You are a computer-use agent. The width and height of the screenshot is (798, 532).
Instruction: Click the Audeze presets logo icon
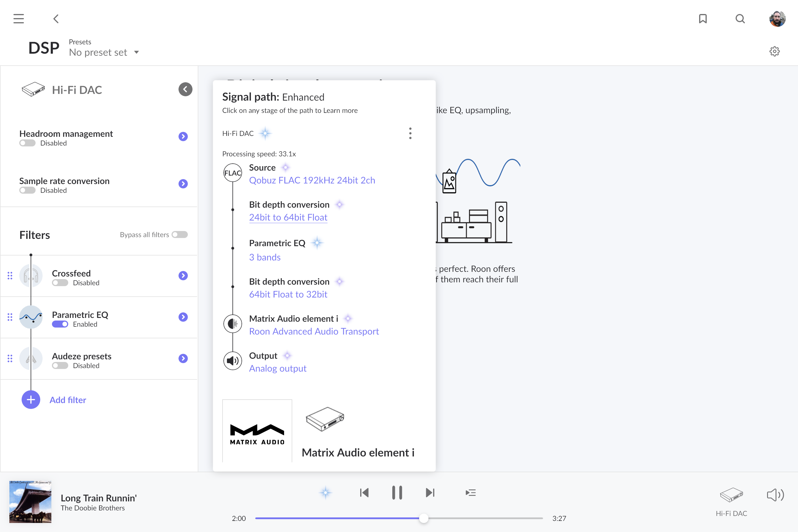coord(31,358)
